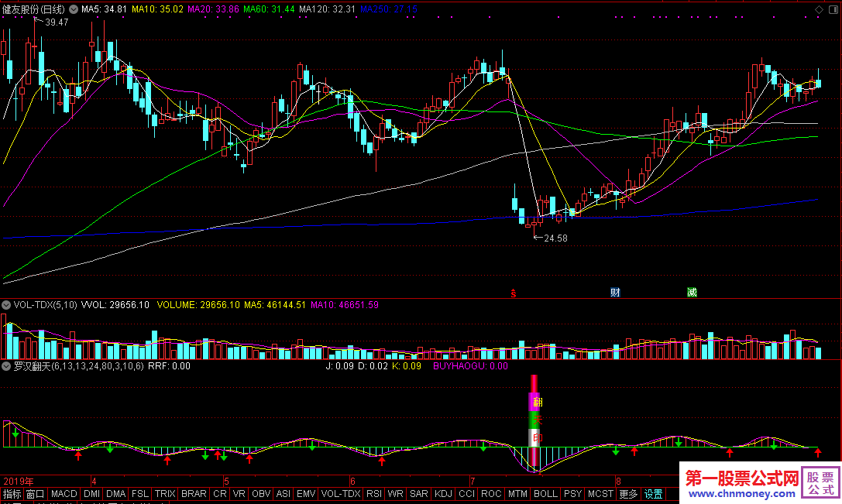Open the 财 financial report marker
842x504 pixels.
tap(615, 293)
